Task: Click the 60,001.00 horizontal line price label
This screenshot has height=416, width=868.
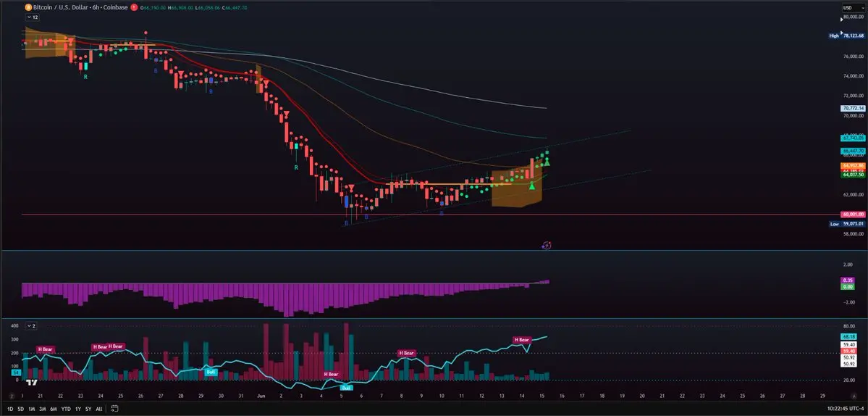Action: (x=853, y=215)
